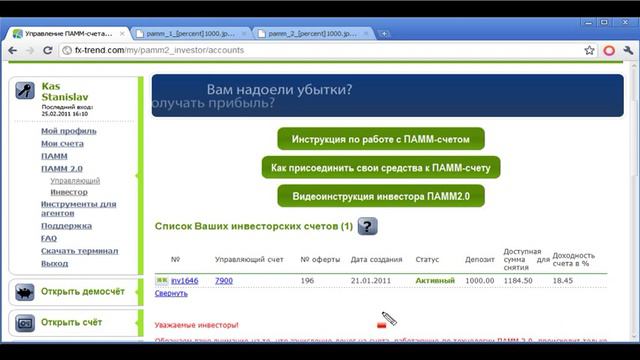640x360 pixels.
Task: Click Видеоинструкция инвестора ПАММ2.0 button
Action: [x=381, y=196]
